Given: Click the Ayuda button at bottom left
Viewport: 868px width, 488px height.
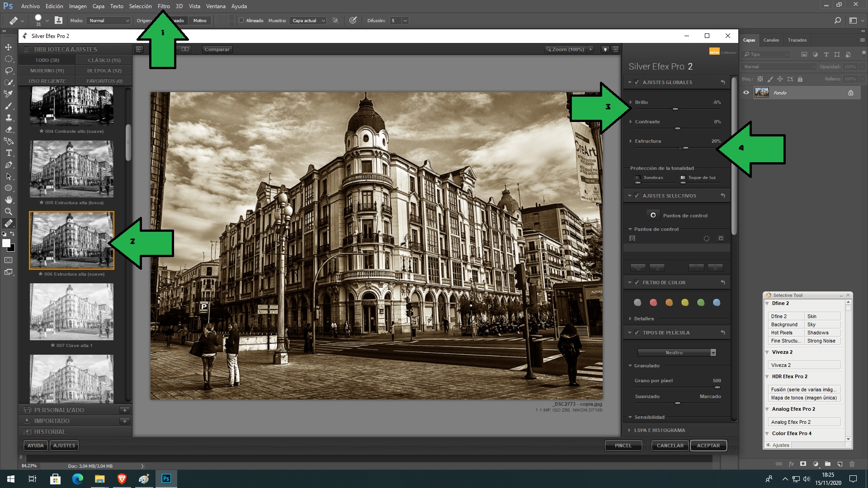Looking at the screenshot, I should [x=36, y=446].
